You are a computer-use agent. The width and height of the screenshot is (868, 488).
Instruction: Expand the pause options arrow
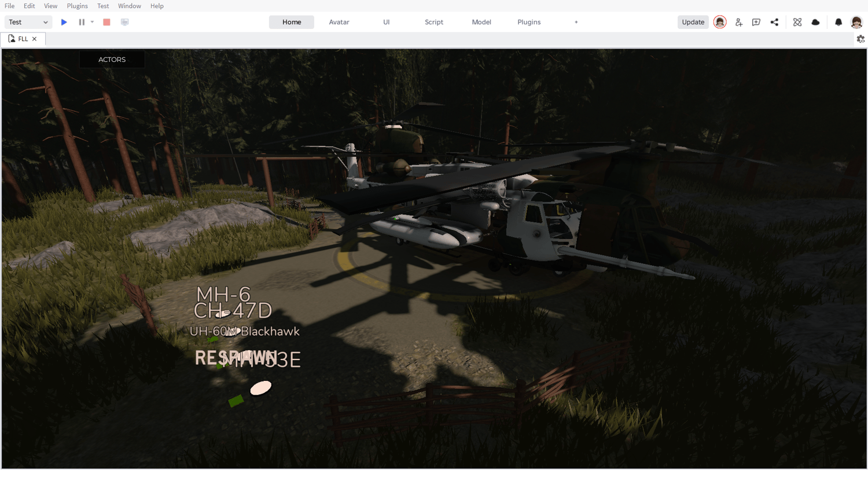click(92, 22)
